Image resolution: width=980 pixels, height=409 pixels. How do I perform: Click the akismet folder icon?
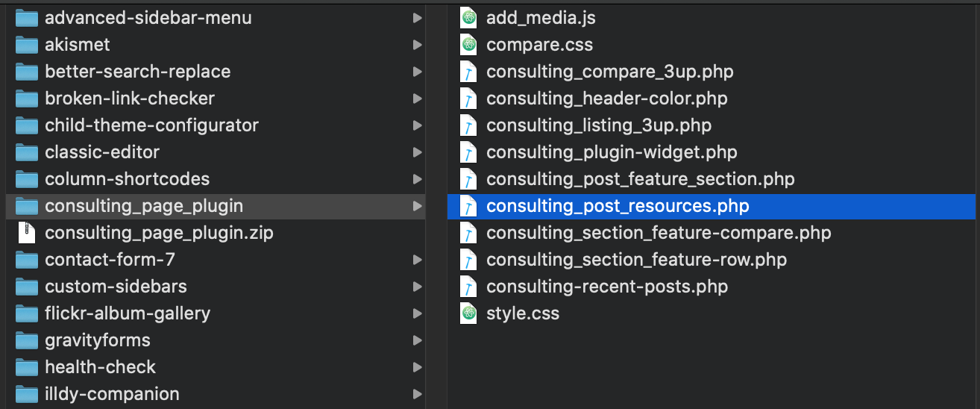27,45
